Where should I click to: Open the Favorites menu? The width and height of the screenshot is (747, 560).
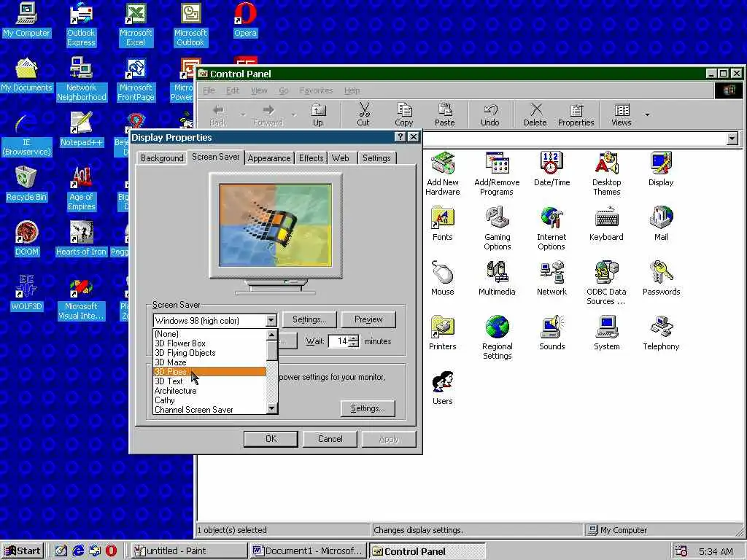pyautogui.click(x=316, y=90)
